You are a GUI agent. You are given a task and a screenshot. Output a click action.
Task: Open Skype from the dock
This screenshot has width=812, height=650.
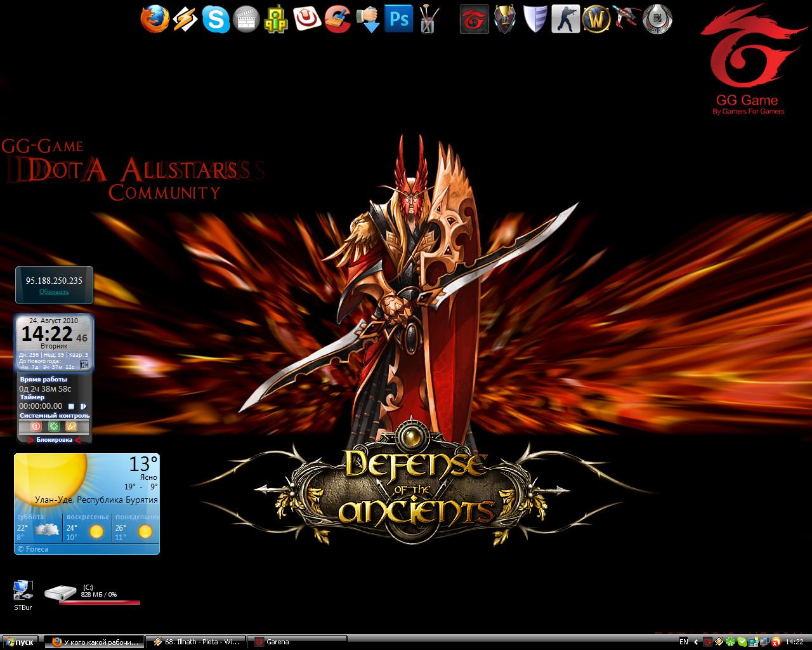pyautogui.click(x=216, y=19)
